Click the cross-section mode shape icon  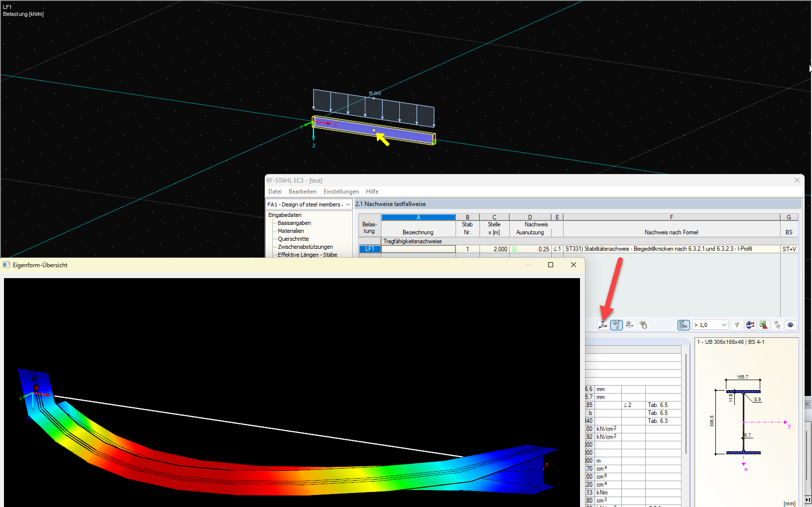tap(603, 325)
